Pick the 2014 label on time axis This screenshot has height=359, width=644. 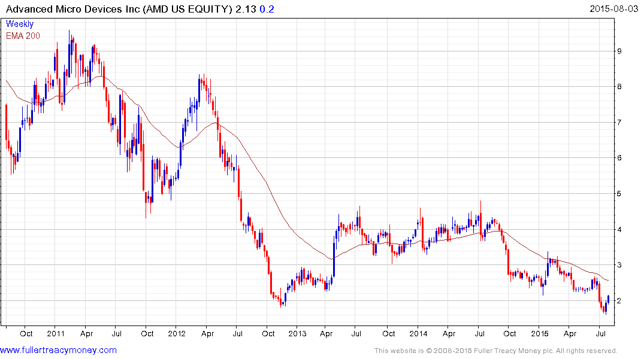418,333
